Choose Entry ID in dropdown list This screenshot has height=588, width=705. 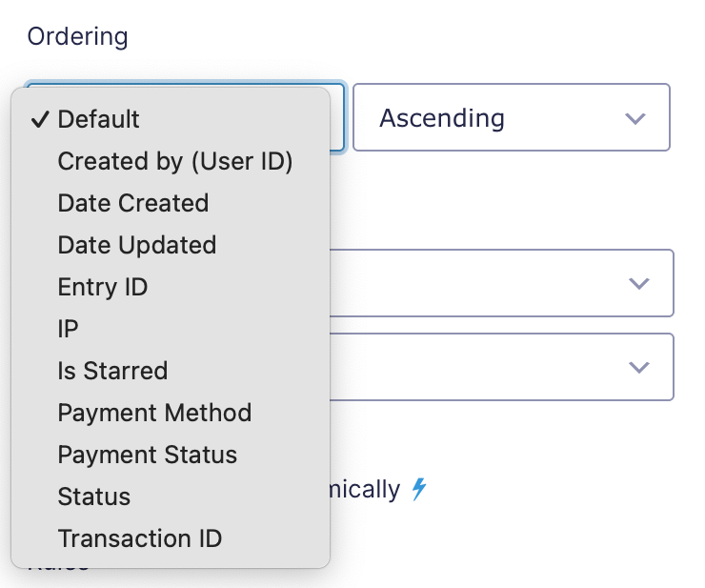tap(171, 287)
